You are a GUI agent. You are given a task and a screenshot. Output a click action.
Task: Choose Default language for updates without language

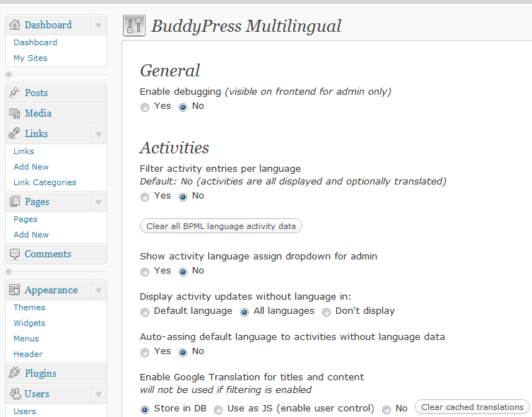pyautogui.click(x=145, y=312)
